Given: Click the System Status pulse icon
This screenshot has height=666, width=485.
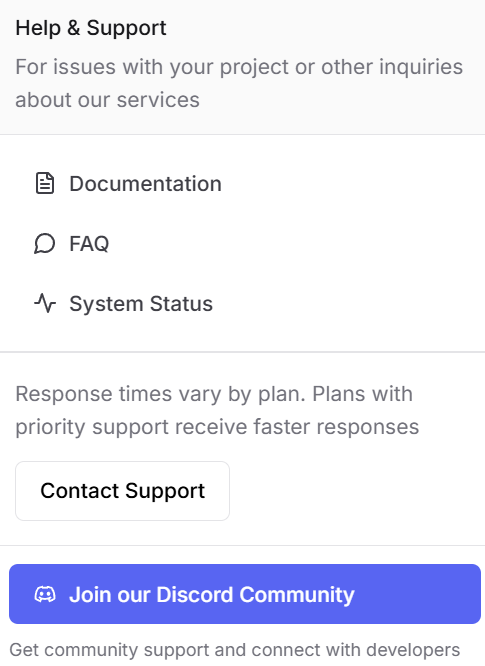Looking at the screenshot, I should [45, 303].
